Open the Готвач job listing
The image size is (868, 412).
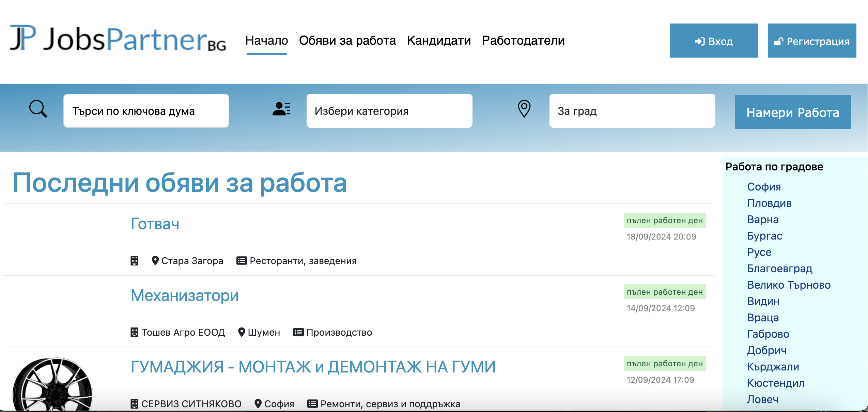tap(155, 224)
